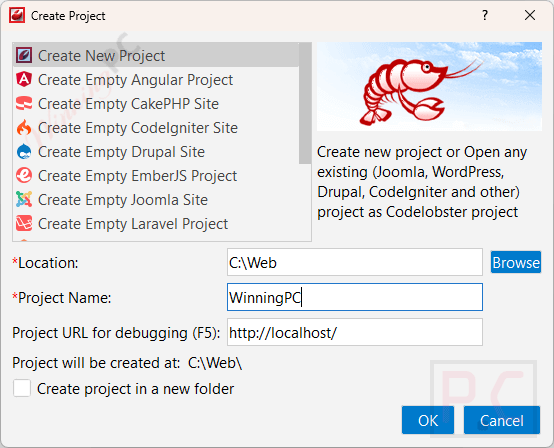Choose 'Create Empty Drupal Site' entry
This screenshot has height=448, width=554.
[155, 152]
